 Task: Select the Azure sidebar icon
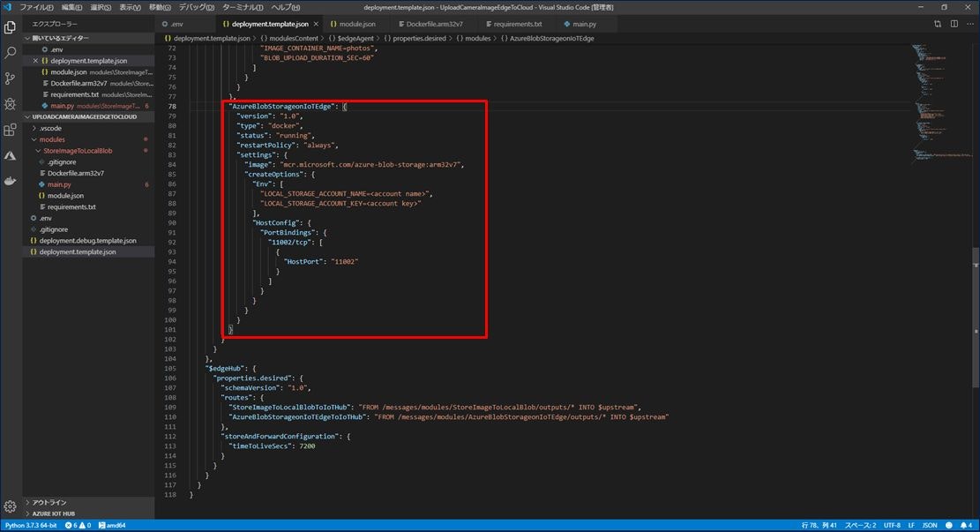10,156
